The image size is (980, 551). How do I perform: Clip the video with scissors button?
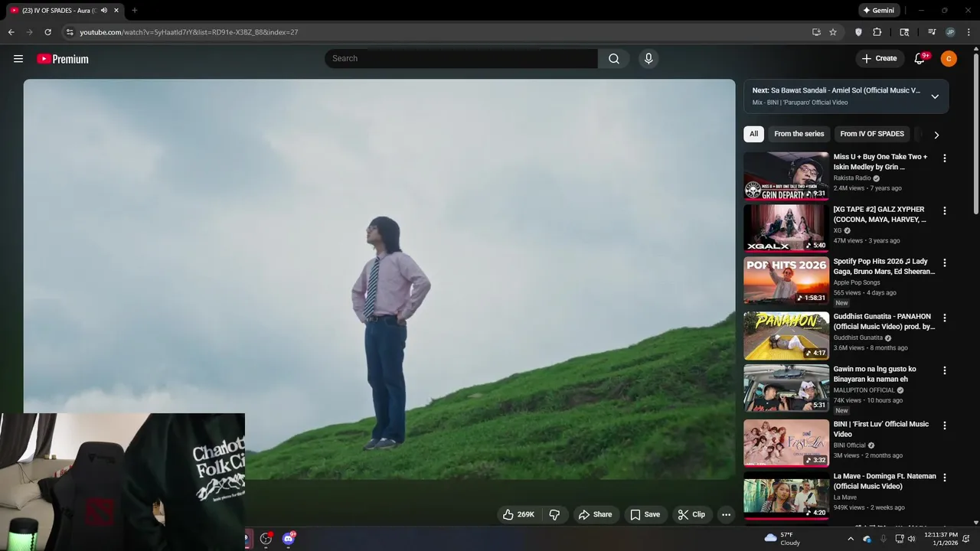pos(691,514)
